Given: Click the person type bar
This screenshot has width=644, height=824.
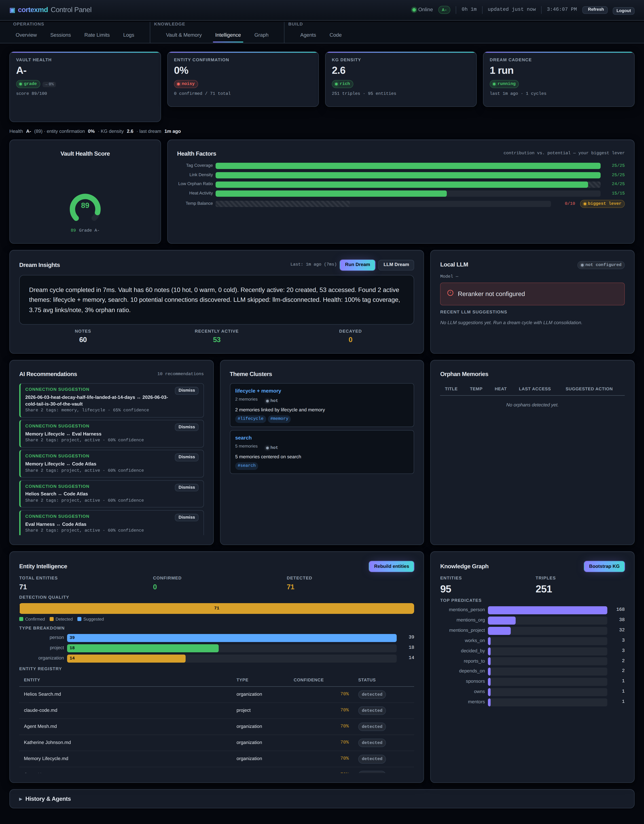Looking at the screenshot, I should point(232,638).
